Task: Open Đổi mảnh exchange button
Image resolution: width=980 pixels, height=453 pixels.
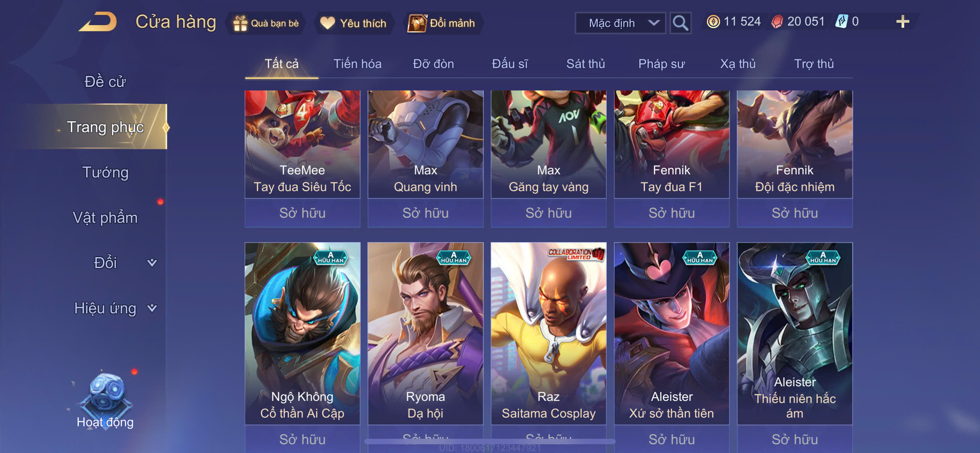Action: pos(442,23)
